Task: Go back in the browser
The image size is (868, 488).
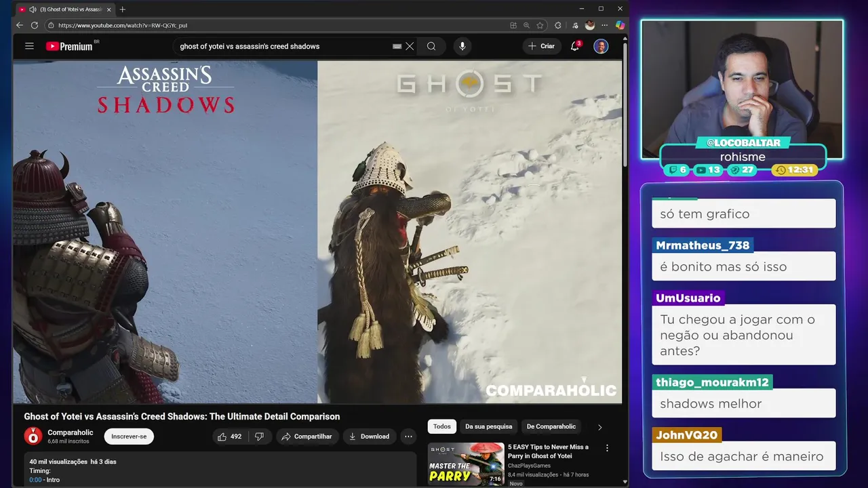Action: point(19,25)
